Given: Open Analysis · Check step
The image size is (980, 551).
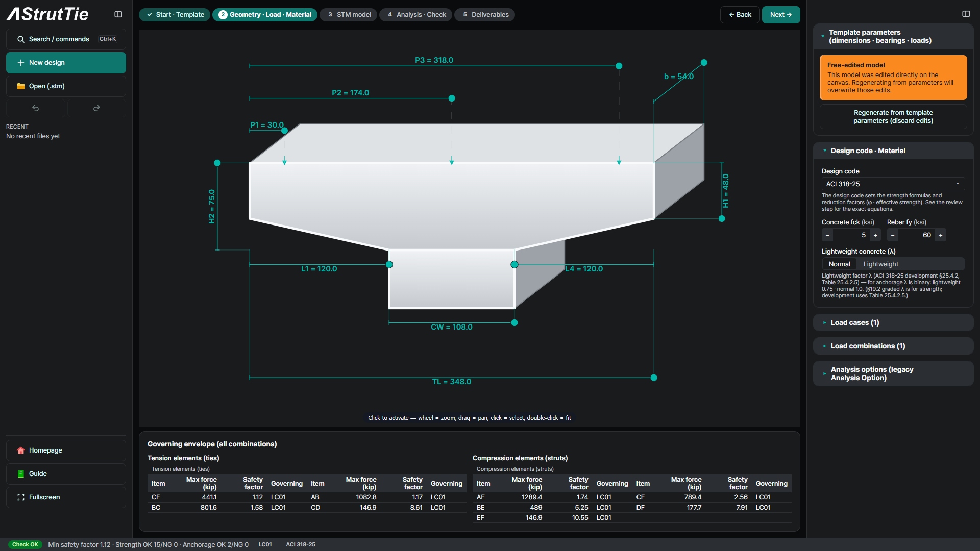Looking at the screenshot, I should pyautogui.click(x=416, y=15).
